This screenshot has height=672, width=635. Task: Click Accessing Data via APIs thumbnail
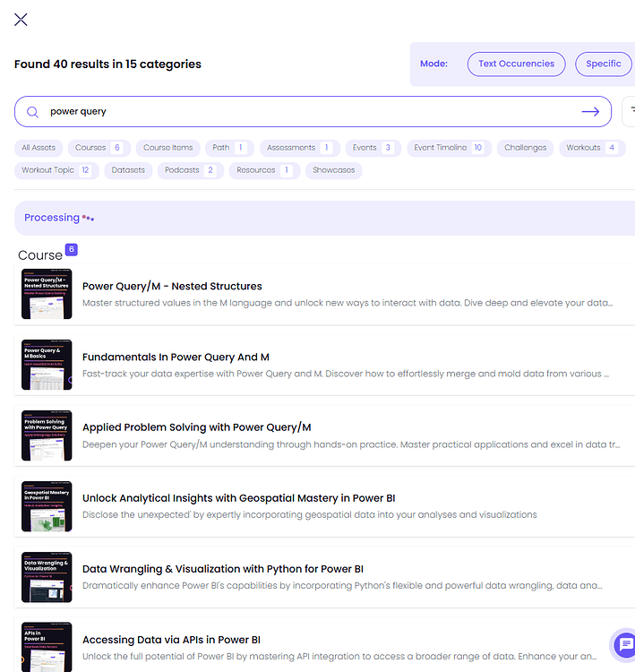pos(47,645)
